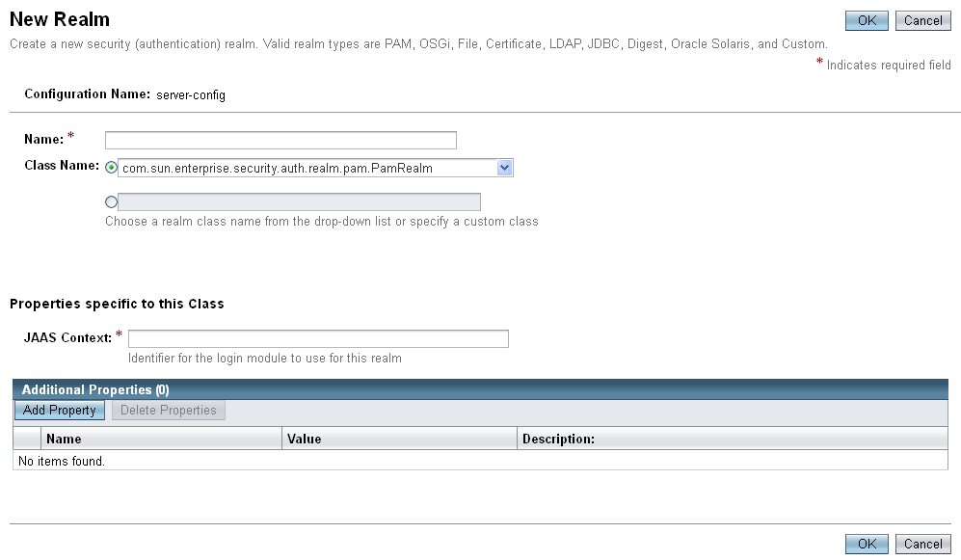Click the selection column header cell
The width and height of the screenshot is (961, 560).
[x=27, y=439]
